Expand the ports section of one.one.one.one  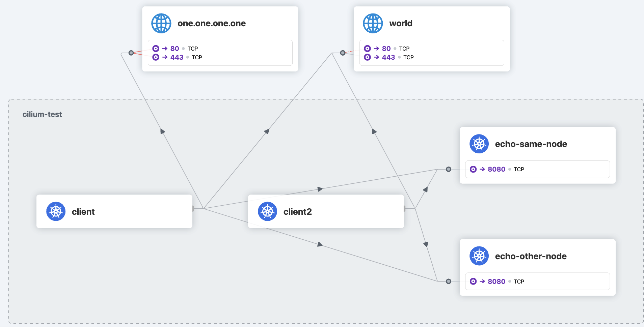point(220,53)
